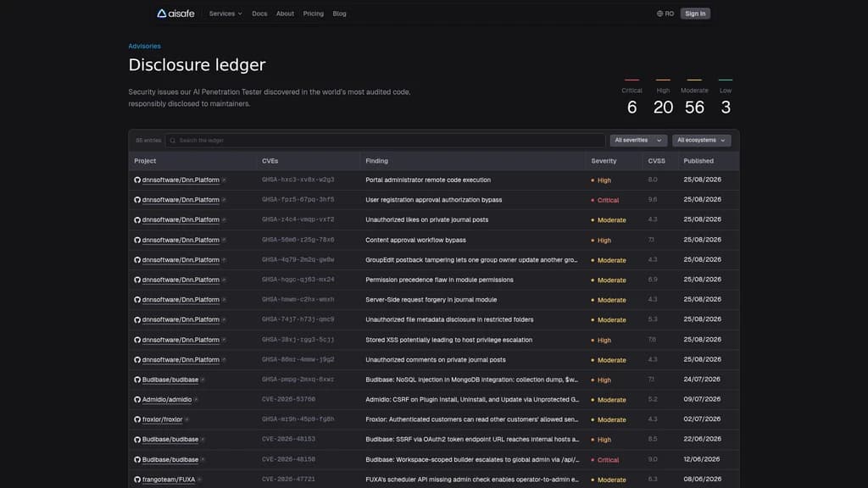Click external-link icon after Admidio/admidio
Image resolution: width=868 pixels, height=488 pixels.
(x=196, y=400)
